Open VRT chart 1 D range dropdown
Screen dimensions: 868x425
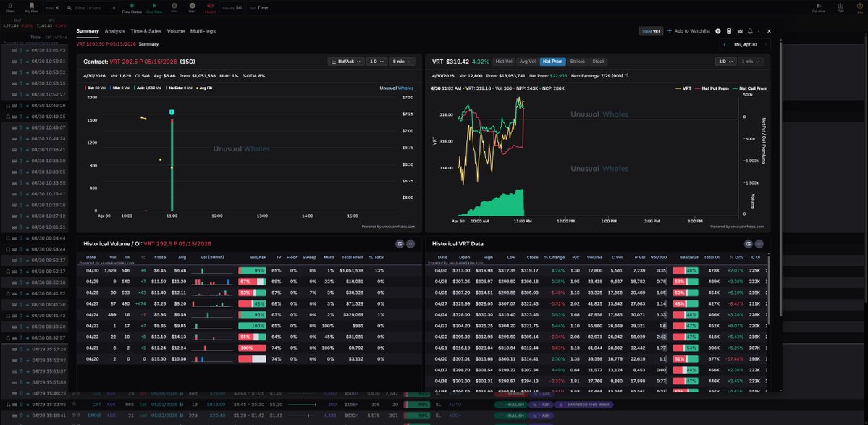[725, 62]
